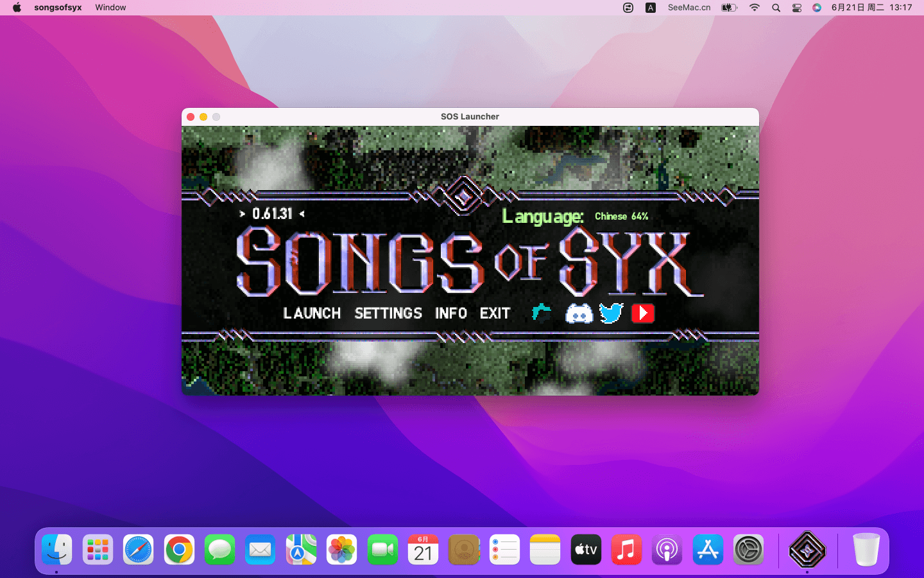Open Apple TV from the Dock
This screenshot has width=924, height=578.
pyautogui.click(x=586, y=550)
